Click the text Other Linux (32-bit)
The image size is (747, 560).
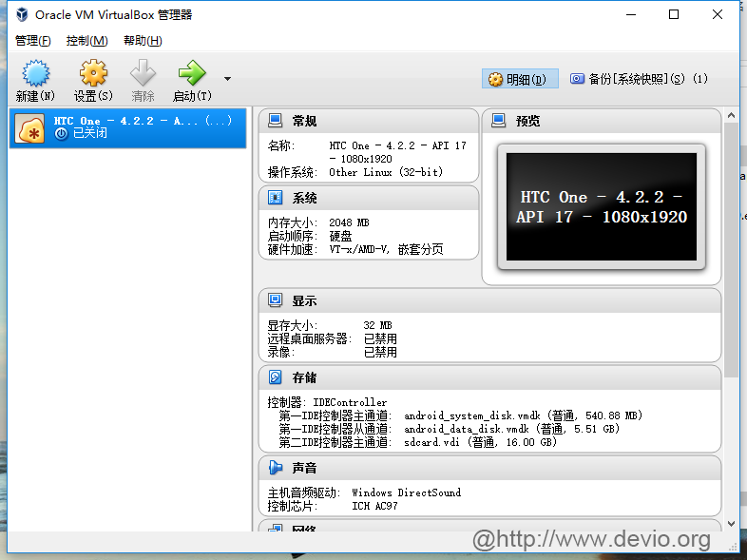pyautogui.click(x=386, y=172)
